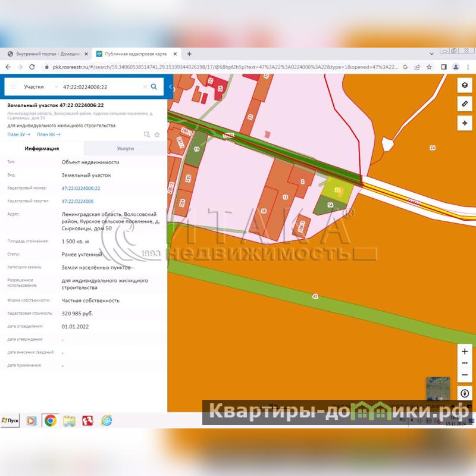
Task: Click the compass geolocation button
Action: pyautogui.click(x=465, y=393)
